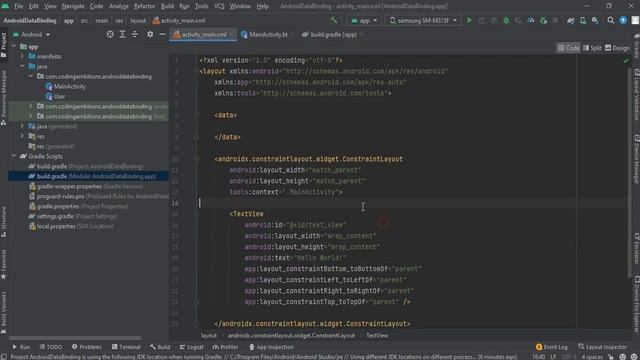
Task: Open the VCS menu
Action: (x=219, y=6)
